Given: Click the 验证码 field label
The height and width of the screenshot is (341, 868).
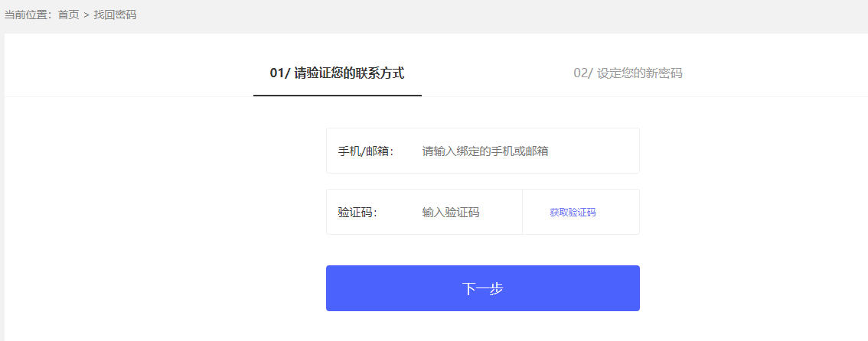Looking at the screenshot, I should click(357, 213).
